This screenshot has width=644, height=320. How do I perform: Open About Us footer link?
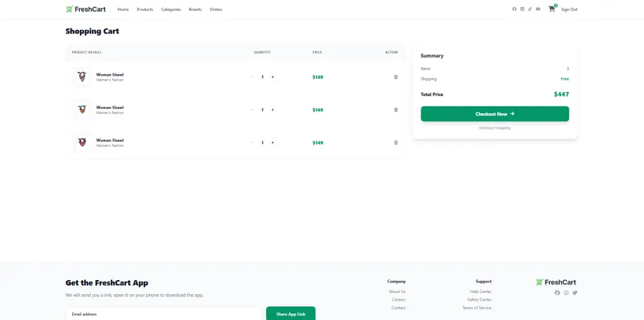click(x=397, y=291)
